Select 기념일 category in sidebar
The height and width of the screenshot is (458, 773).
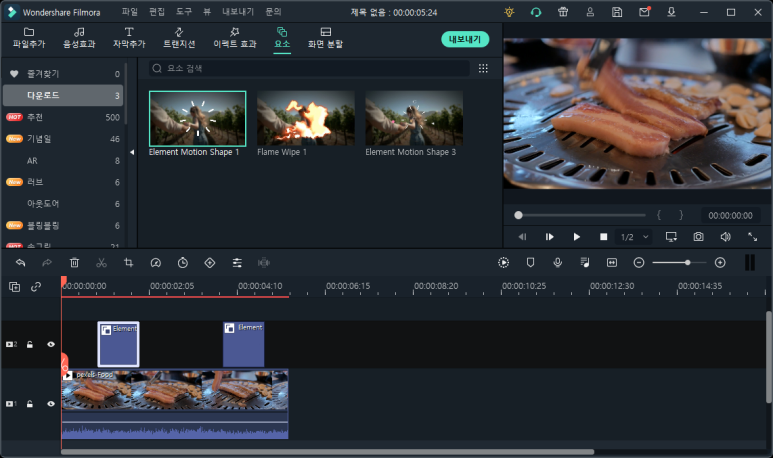coord(63,139)
